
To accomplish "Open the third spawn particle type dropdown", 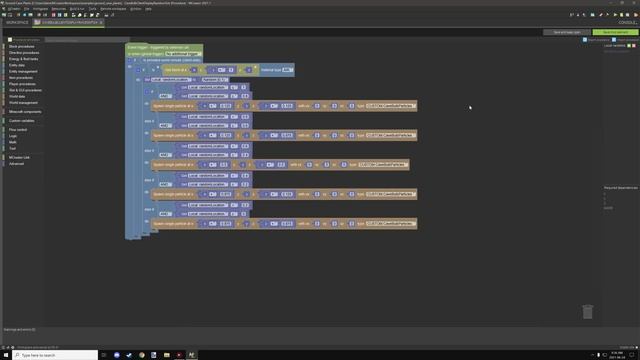I will (383, 164).
